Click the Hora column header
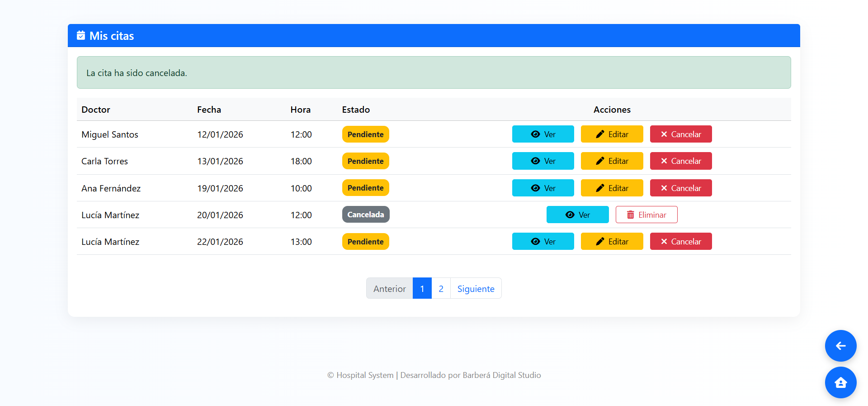The width and height of the screenshot is (868, 406). point(300,110)
